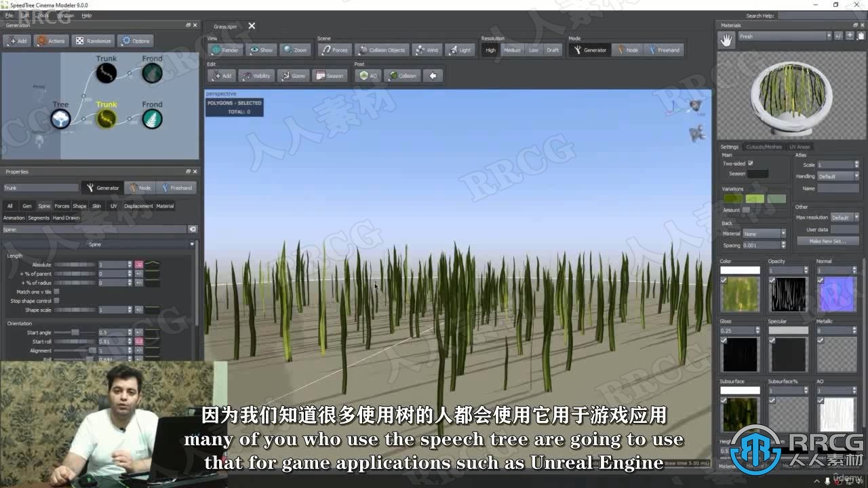Screen dimensions: 868x488
Task: Adjust the Atlas Scale stepper
Action: (856, 165)
